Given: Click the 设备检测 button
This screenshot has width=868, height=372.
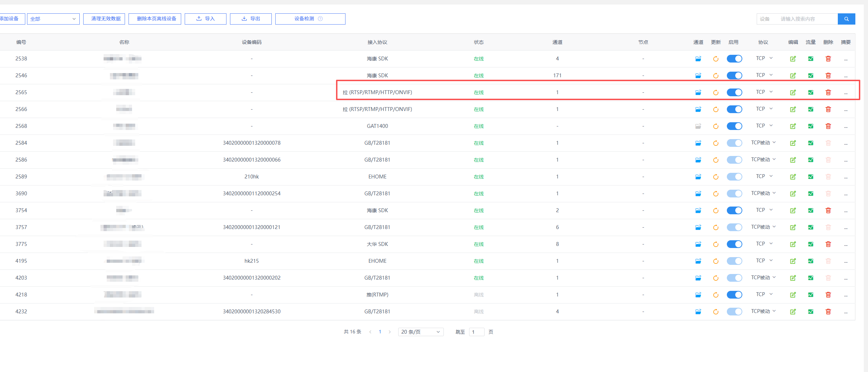Looking at the screenshot, I should (310, 19).
